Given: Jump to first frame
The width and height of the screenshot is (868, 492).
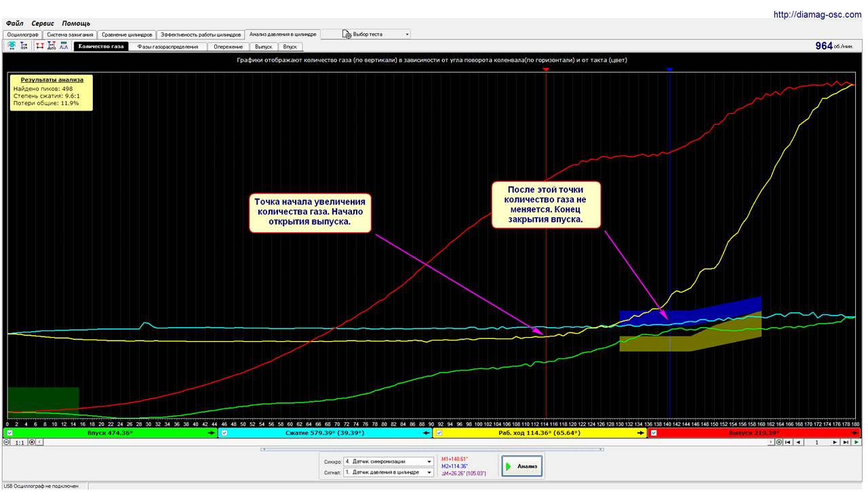Looking at the screenshot, I should click(x=787, y=442).
